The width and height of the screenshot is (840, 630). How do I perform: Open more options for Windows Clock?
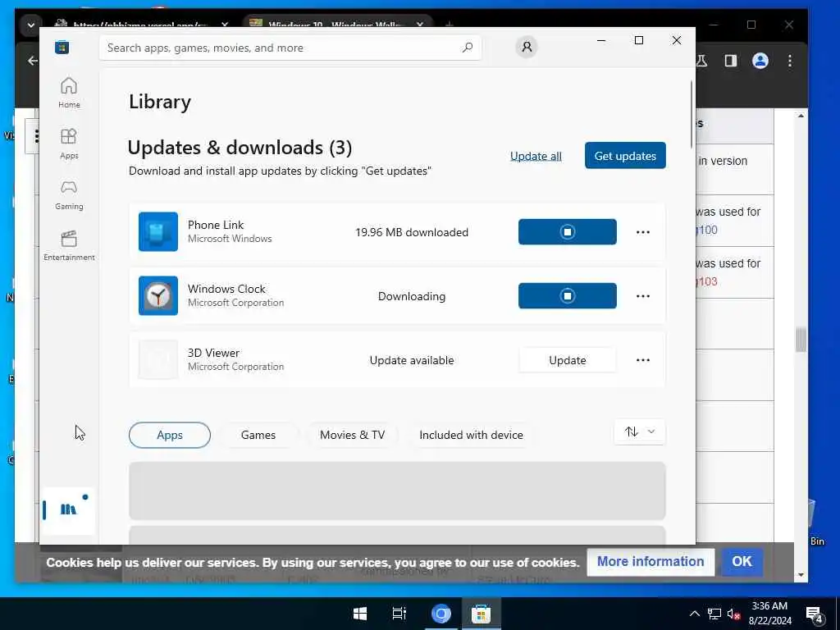click(643, 295)
